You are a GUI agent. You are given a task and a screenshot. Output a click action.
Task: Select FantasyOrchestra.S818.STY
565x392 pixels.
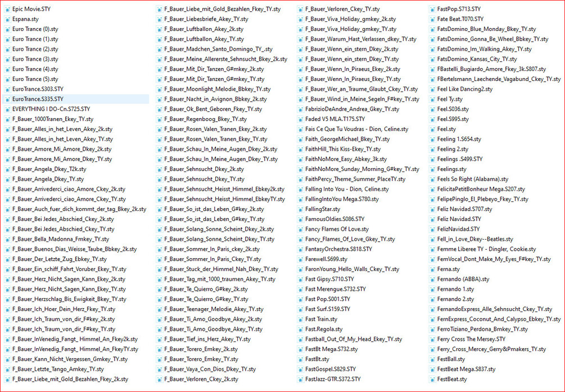pyautogui.click(x=338, y=249)
